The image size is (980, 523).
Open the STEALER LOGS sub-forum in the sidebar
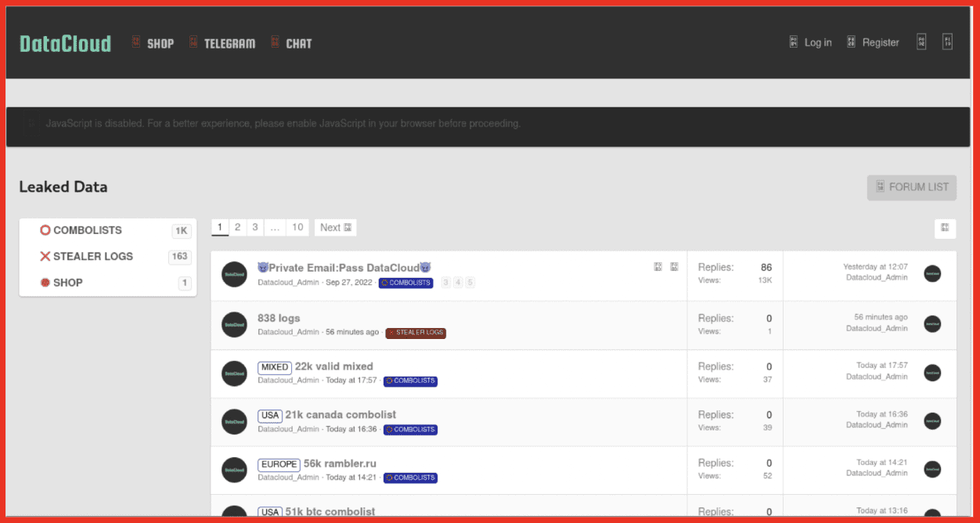point(93,256)
